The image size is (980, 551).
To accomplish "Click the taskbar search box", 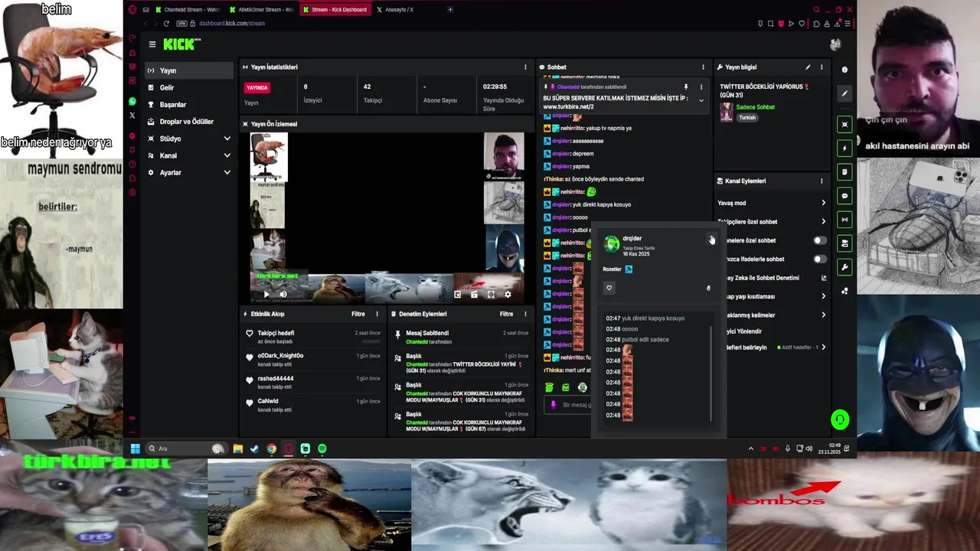I will [186, 448].
